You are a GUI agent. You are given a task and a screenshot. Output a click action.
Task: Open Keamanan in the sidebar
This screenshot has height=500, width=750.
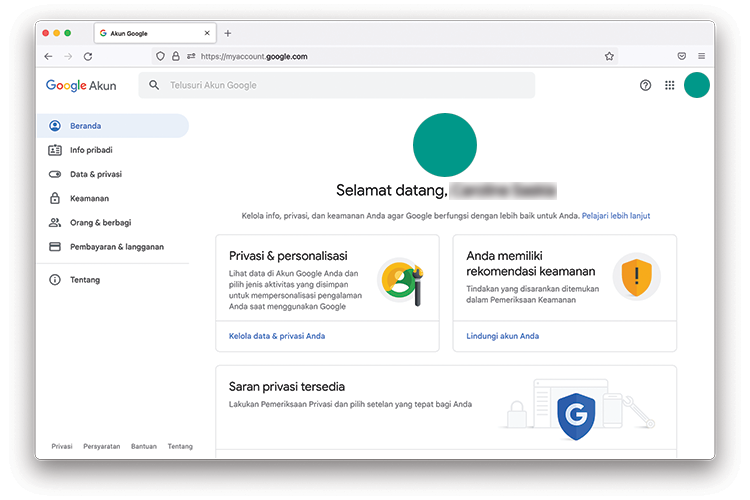coord(113,198)
